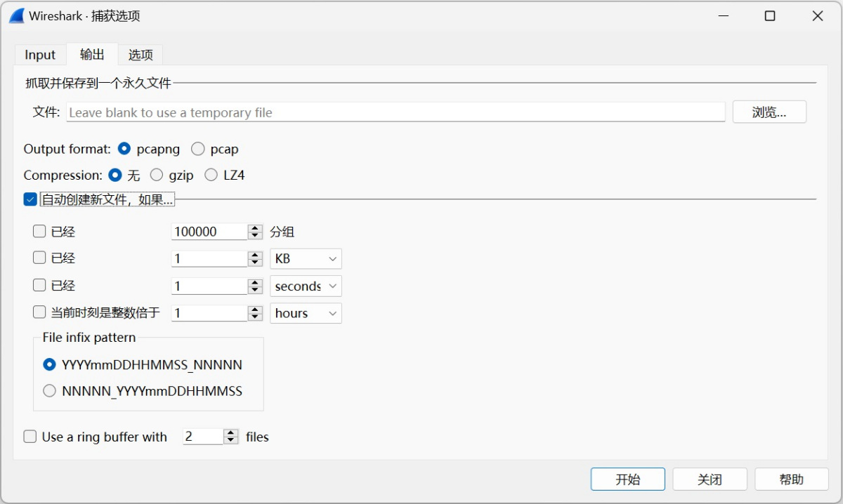This screenshot has height=504, width=843.
Task: Enable Use a ring buffer checkbox
Action: 30,437
